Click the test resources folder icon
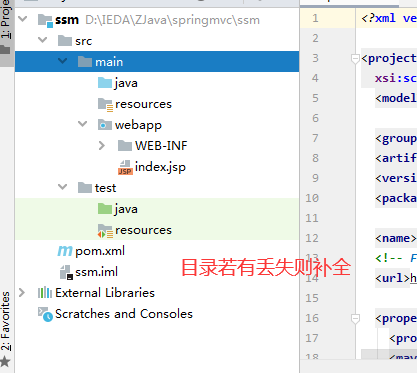This screenshot has height=373, width=417. (105, 231)
